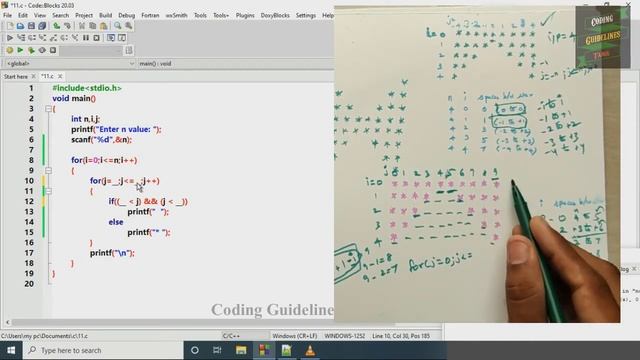
Task: Click Windows (CR+LF) in status bar
Action: point(295,336)
